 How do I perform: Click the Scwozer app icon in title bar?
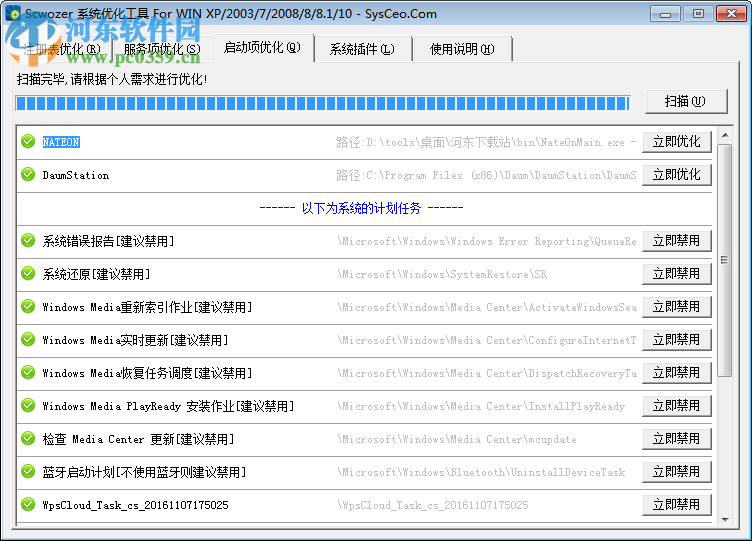pyautogui.click(x=13, y=13)
